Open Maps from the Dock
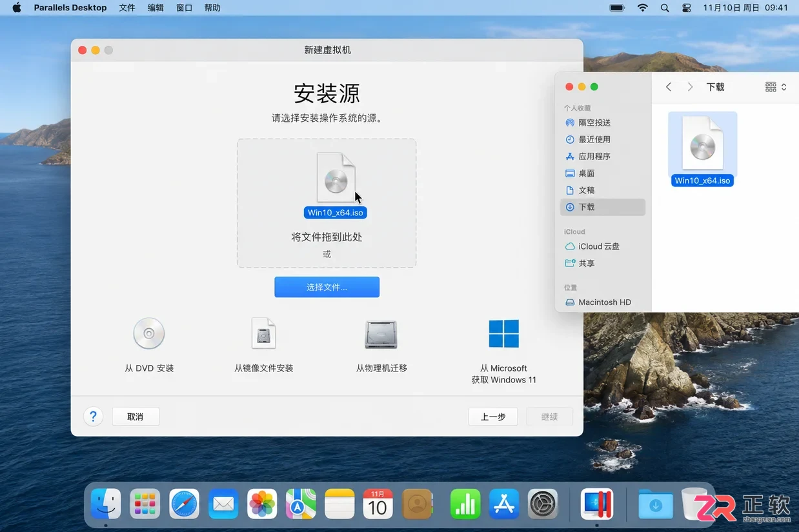Image resolution: width=799 pixels, height=532 pixels. coord(301,504)
